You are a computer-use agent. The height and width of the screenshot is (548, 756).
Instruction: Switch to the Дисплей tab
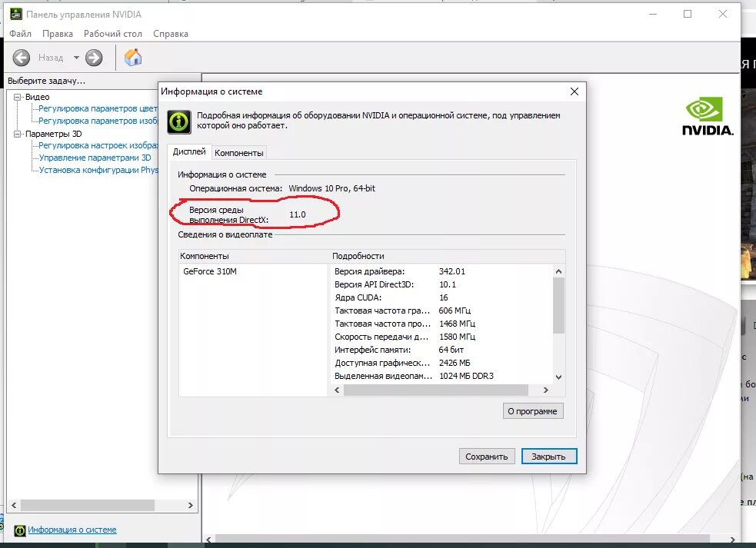189,151
